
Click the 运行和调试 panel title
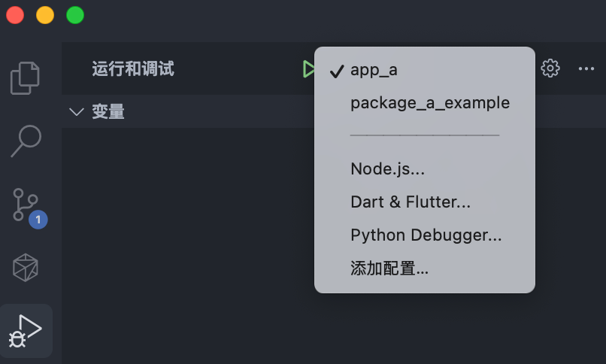point(133,69)
